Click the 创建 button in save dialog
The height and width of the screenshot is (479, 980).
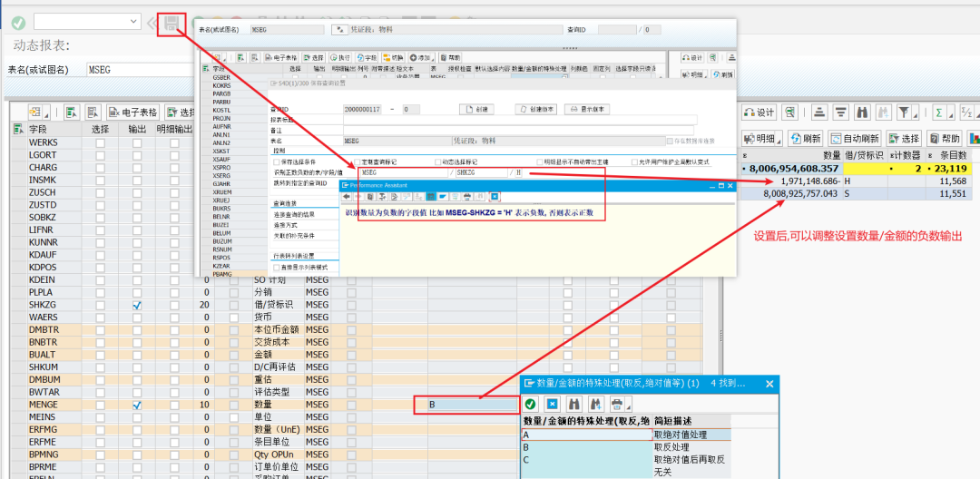477,109
